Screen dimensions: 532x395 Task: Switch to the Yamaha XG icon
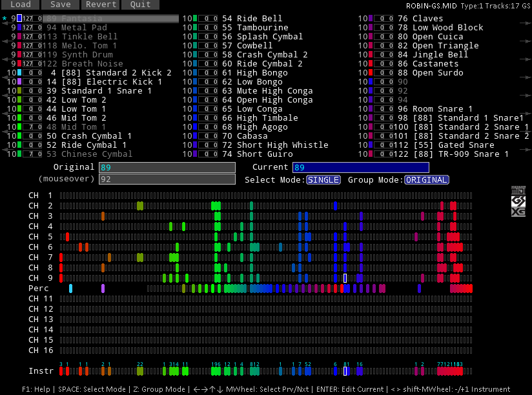click(x=518, y=212)
